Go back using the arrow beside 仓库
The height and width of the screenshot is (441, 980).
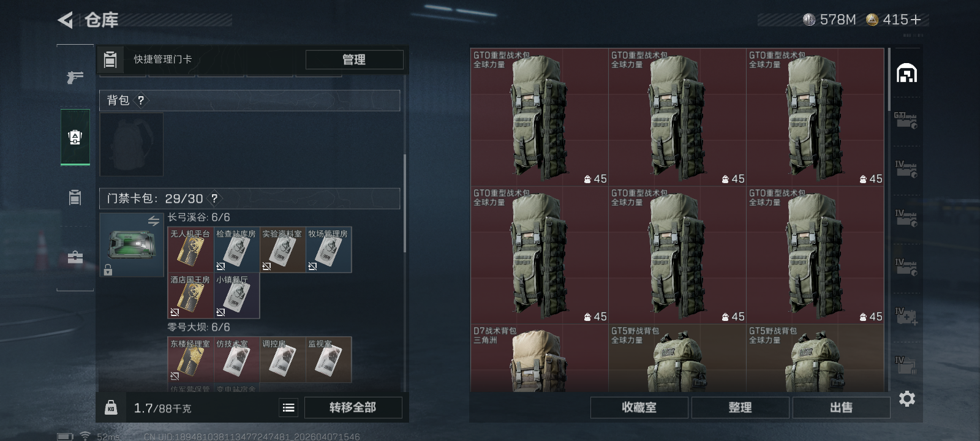tap(66, 20)
